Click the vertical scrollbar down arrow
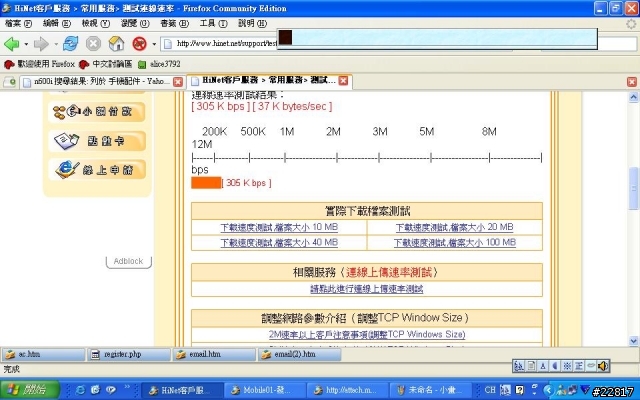Screen dimensions: 640x400 coord(633,340)
